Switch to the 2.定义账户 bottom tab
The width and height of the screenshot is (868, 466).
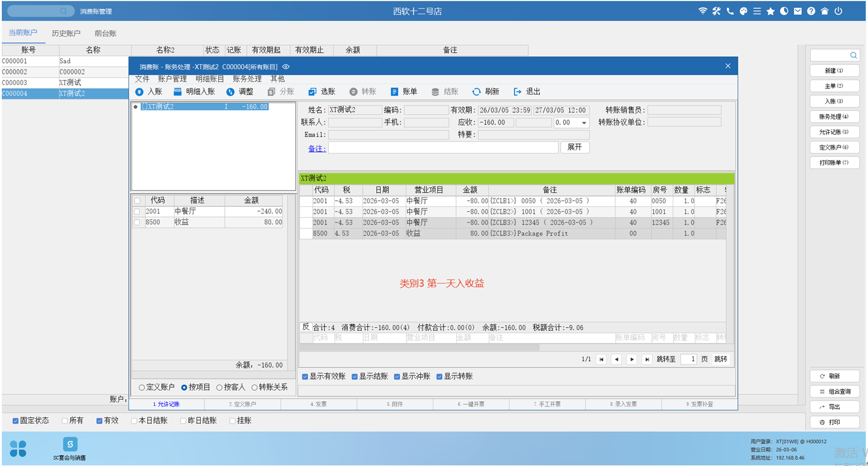243,404
